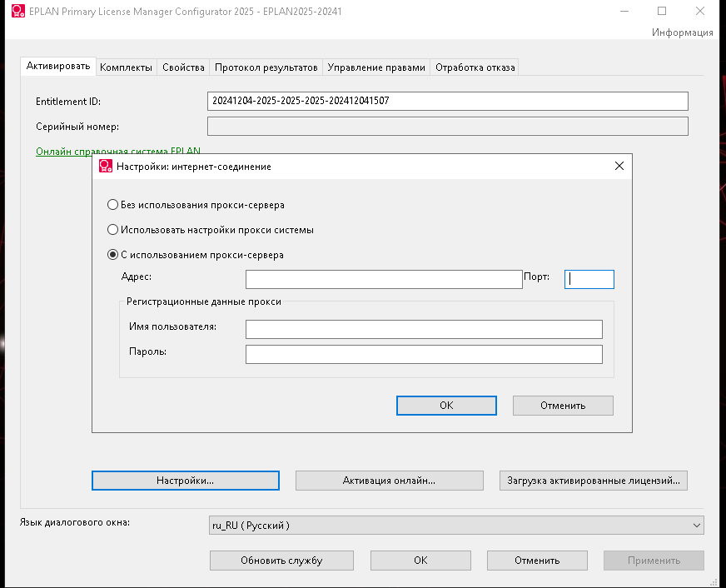The height and width of the screenshot is (588, 726).
Task: Click the EPLAN icon in the settings dialog title
Action: [106, 167]
